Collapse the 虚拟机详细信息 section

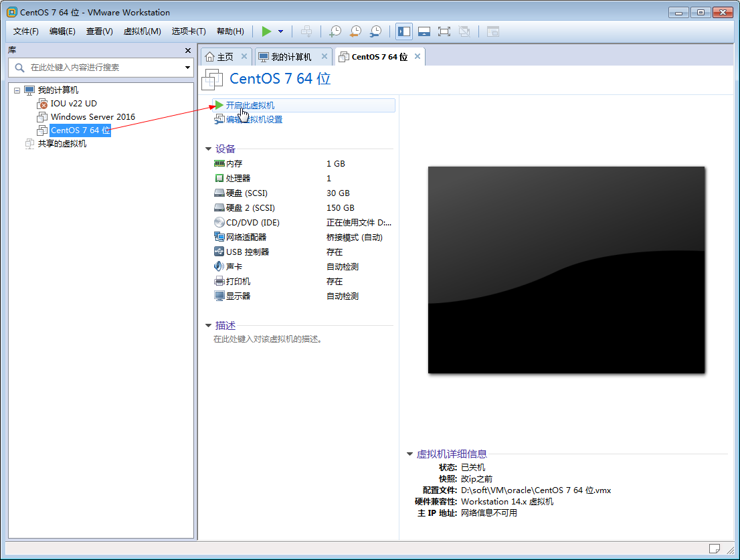pos(409,453)
